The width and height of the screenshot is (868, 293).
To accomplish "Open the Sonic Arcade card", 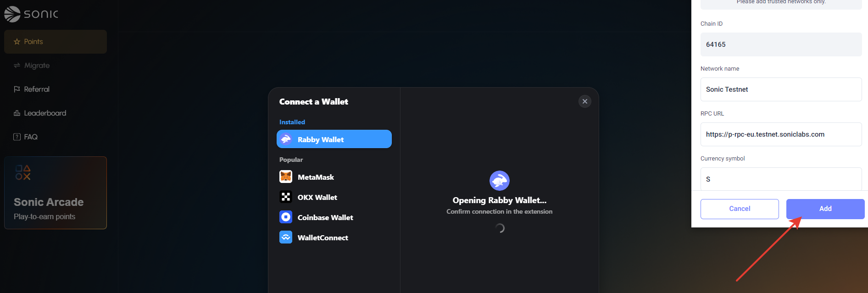I will pos(56,193).
